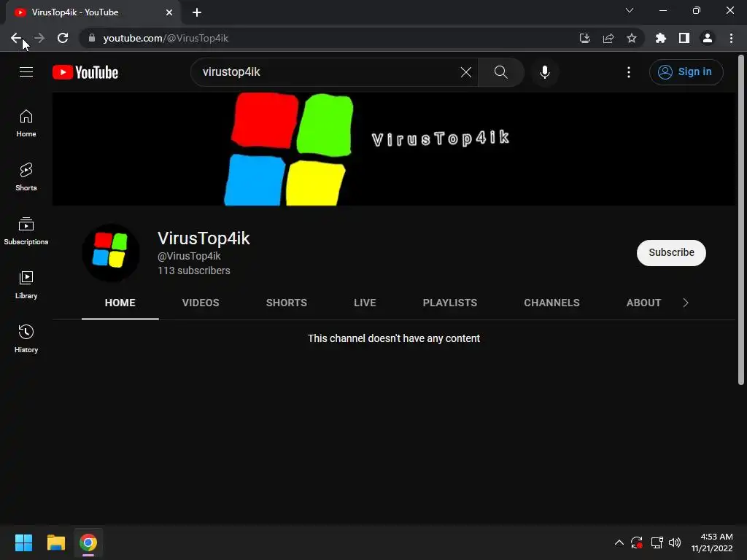This screenshot has width=747, height=560.
Task: Clear the search box with the X
Action: (x=466, y=72)
